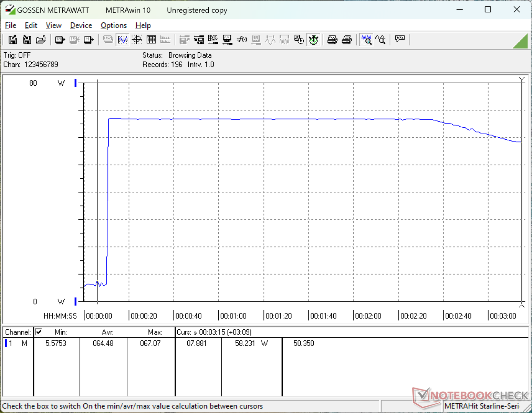The height and width of the screenshot is (413, 532).
Task: Click the channel list configuration icon
Action: (213, 40)
